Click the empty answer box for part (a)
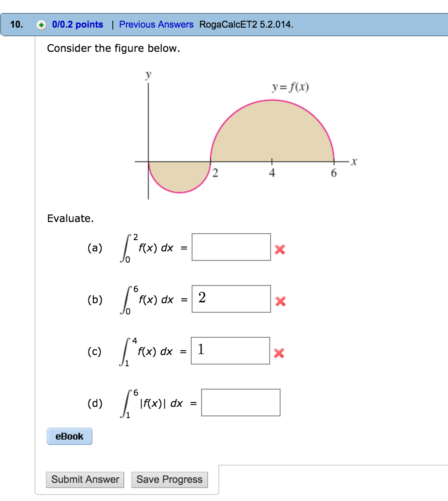This screenshot has height=501, width=448. 231,247
